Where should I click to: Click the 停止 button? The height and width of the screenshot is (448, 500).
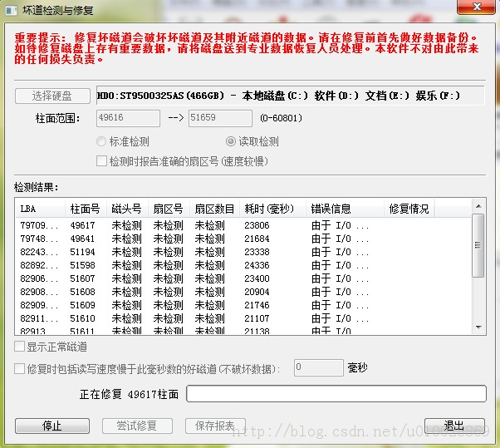[x=52, y=426]
